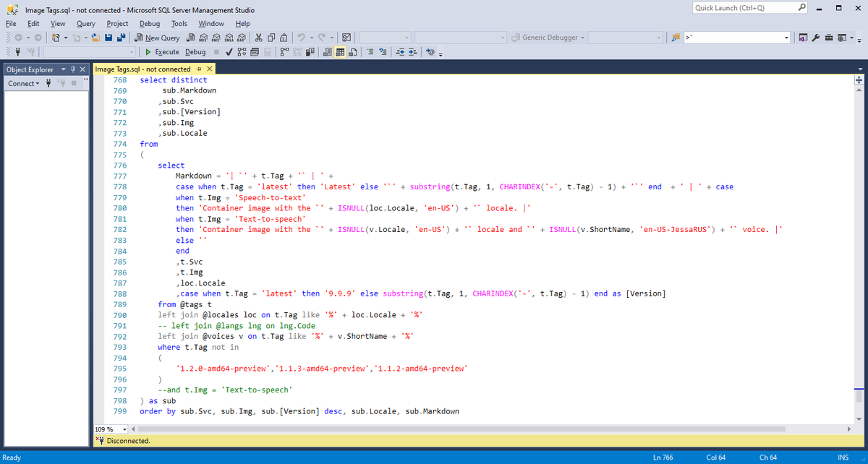Click the Toolbox icon
Image resolution: width=868 pixels, height=464 pixels.
828,38
